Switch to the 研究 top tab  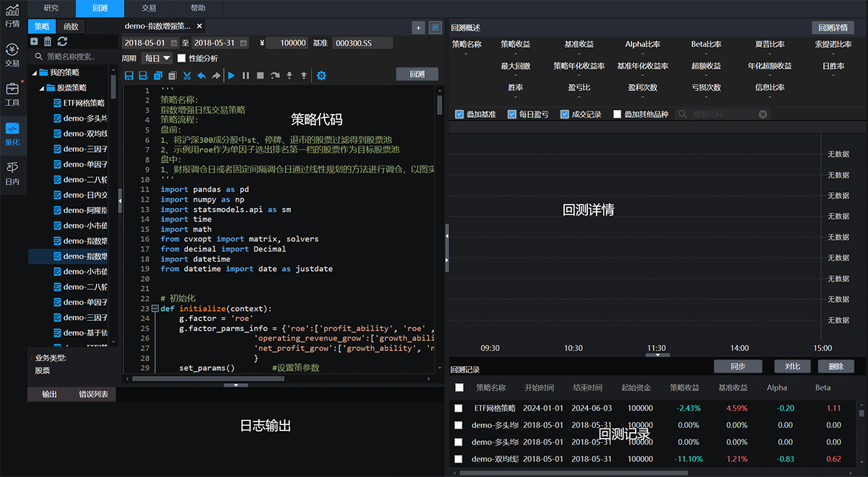[51, 8]
